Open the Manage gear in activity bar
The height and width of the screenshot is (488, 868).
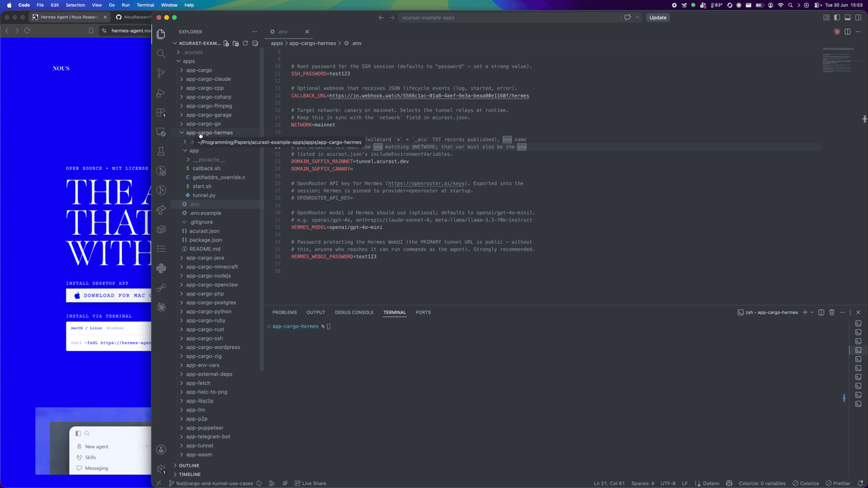click(161, 469)
